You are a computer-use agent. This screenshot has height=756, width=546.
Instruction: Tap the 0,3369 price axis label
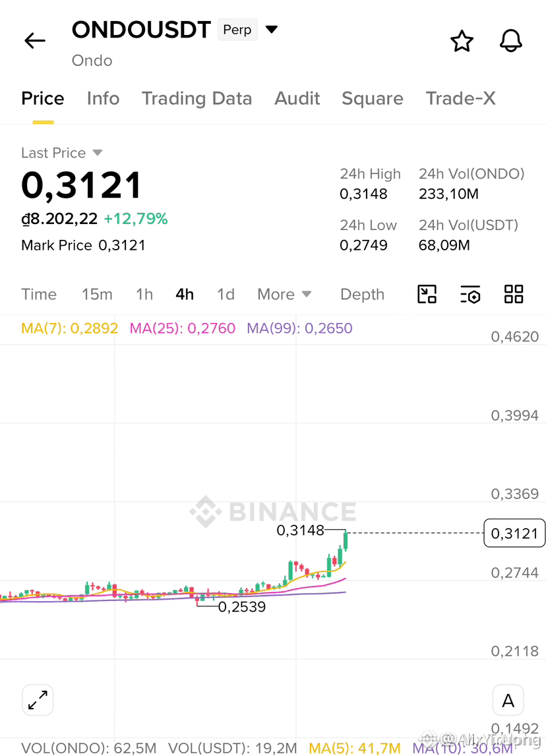[x=514, y=494]
